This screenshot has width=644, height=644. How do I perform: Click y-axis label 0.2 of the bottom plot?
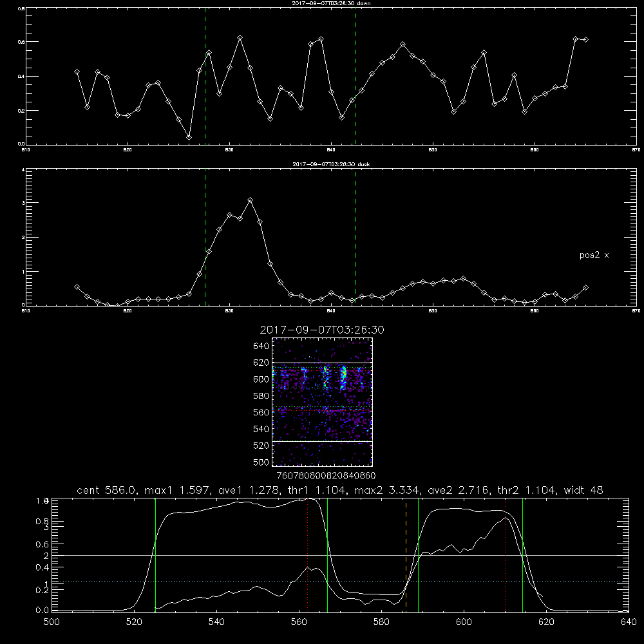[43, 590]
